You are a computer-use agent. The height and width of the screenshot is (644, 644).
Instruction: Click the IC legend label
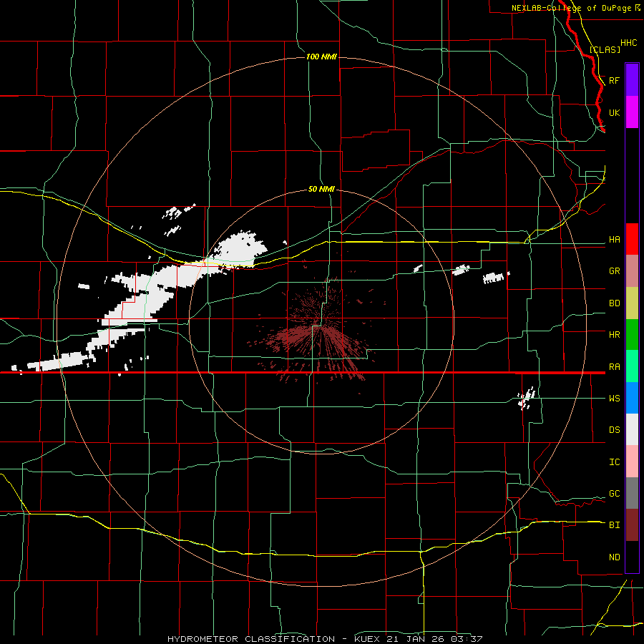615,462
